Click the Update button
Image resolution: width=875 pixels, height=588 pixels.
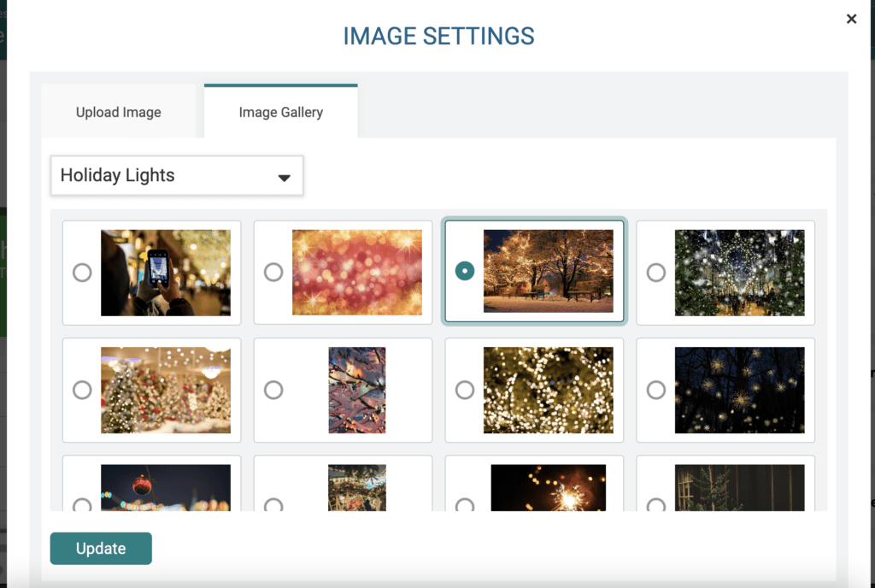click(x=101, y=549)
